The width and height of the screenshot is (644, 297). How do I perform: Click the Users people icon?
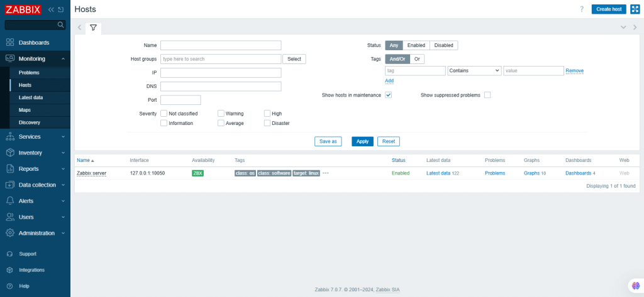10,217
